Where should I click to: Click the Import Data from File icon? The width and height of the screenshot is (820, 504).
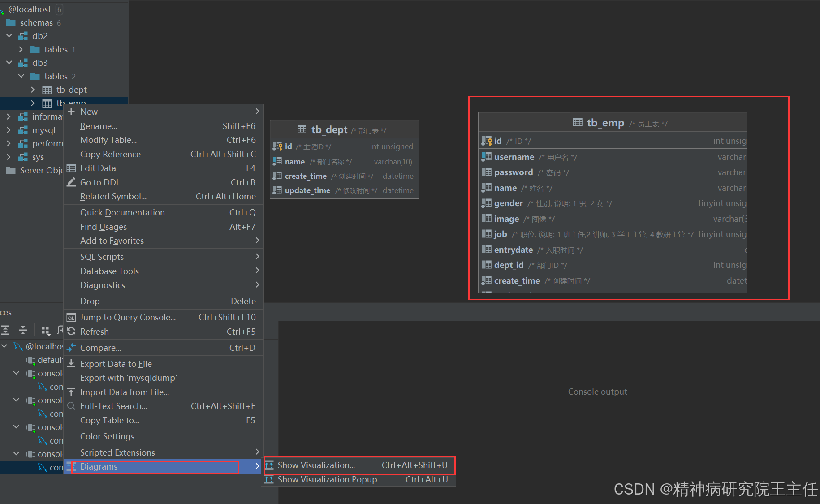tap(71, 392)
